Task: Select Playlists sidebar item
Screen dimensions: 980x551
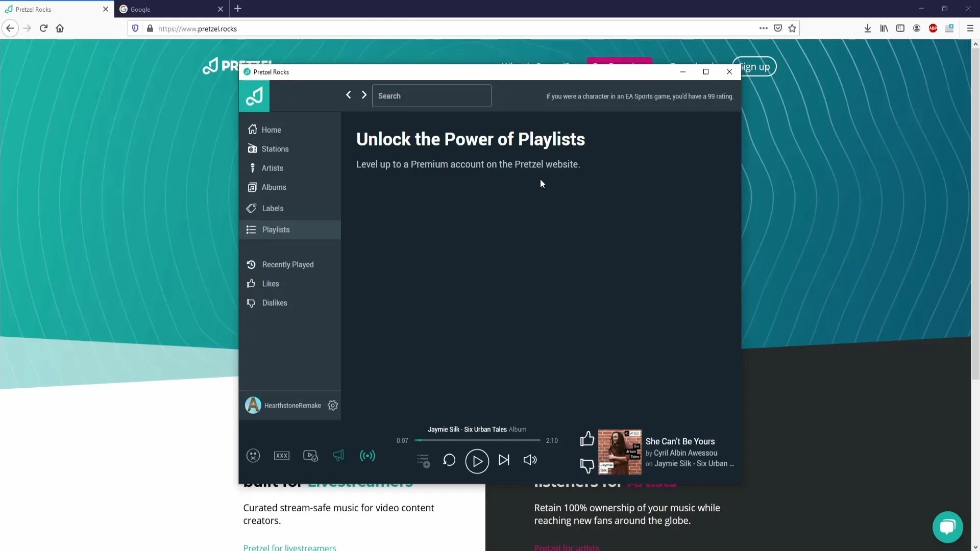Action: click(289, 230)
